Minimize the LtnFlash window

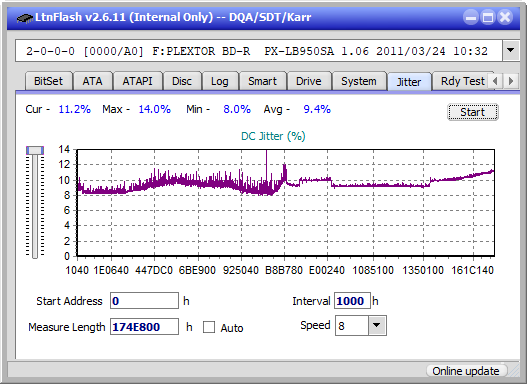471,17
